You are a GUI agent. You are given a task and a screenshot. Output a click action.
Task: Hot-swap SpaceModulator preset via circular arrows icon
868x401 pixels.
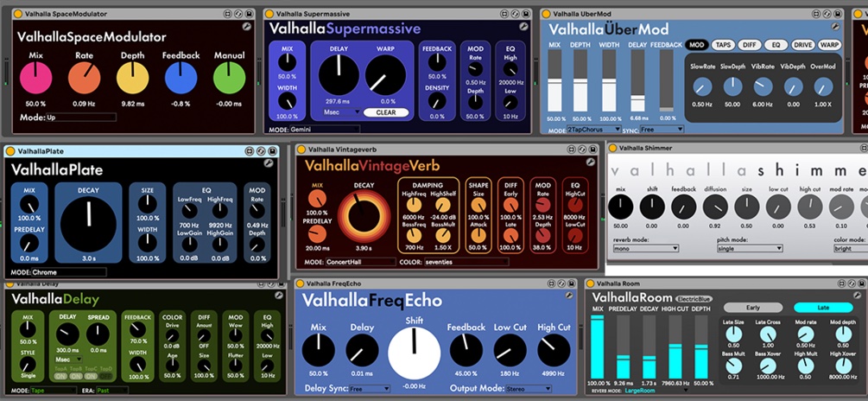(238, 13)
